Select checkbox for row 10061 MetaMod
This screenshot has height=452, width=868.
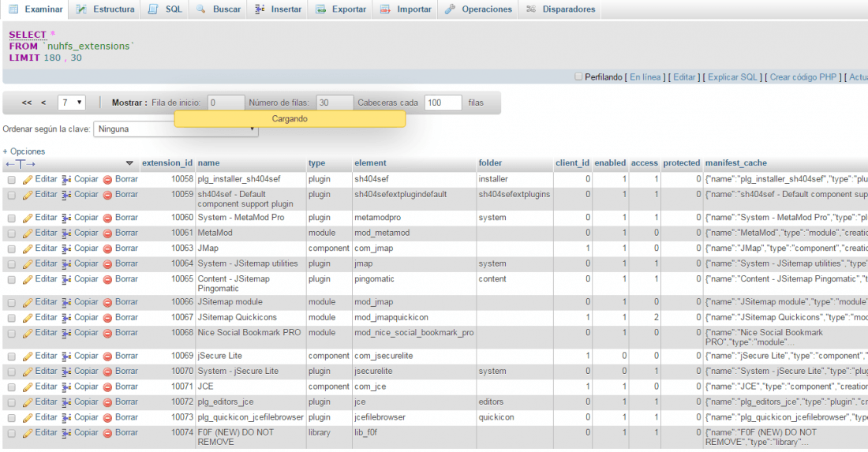coord(12,234)
